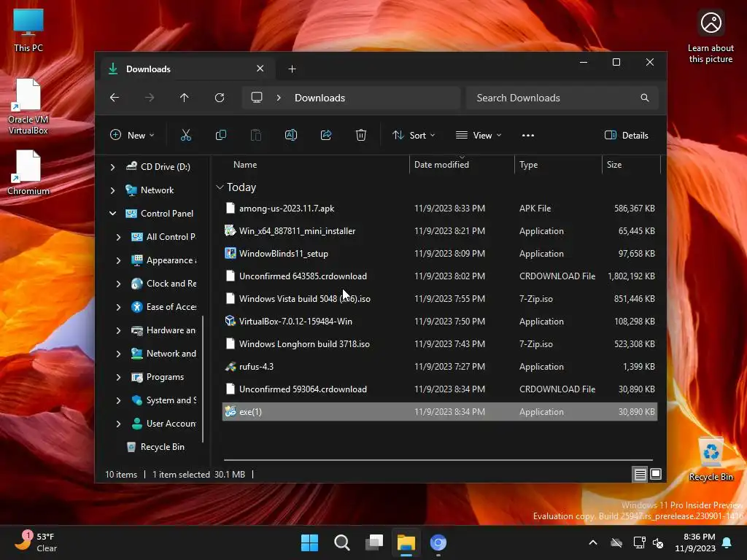Close the Downloads tab
Viewport: 747px width, 560px height.
(x=260, y=69)
